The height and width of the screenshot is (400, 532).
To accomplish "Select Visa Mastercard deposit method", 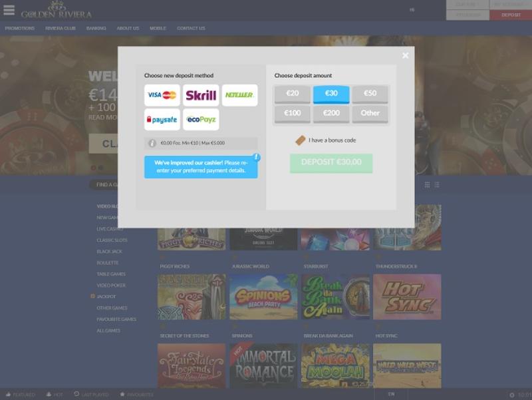I will tap(162, 95).
